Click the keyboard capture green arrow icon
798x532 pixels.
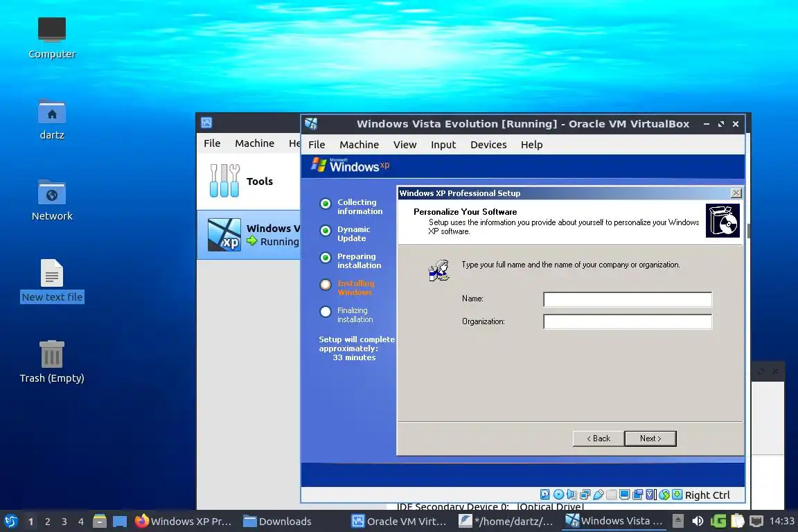pos(677,495)
